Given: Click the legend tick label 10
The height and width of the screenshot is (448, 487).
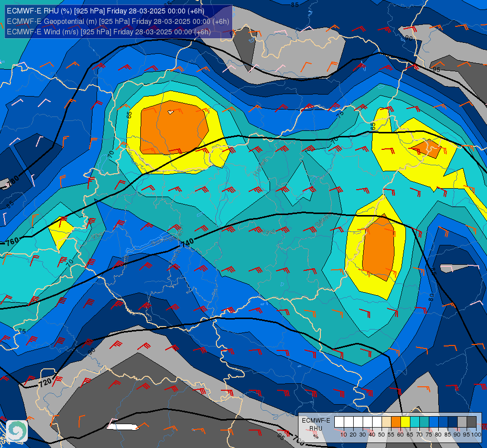Looking at the screenshot, I should pyautogui.click(x=344, y=435).
